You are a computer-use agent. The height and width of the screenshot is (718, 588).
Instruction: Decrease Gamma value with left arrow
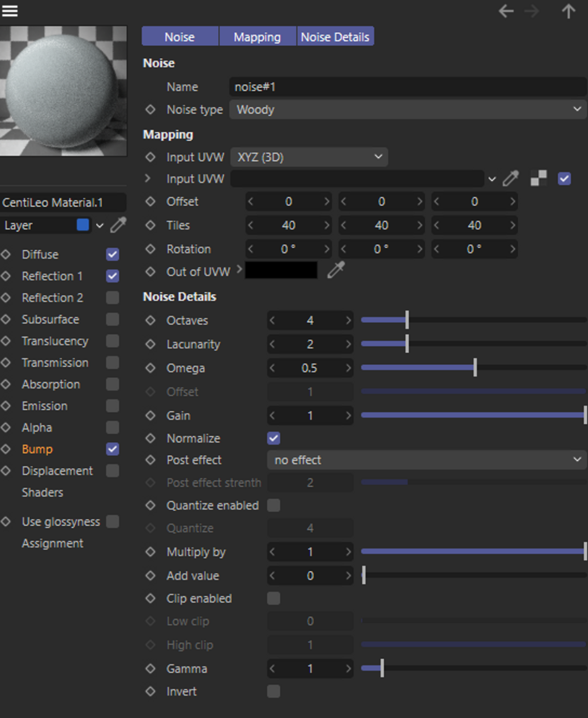pyautogui.click(x=272, y=668)
